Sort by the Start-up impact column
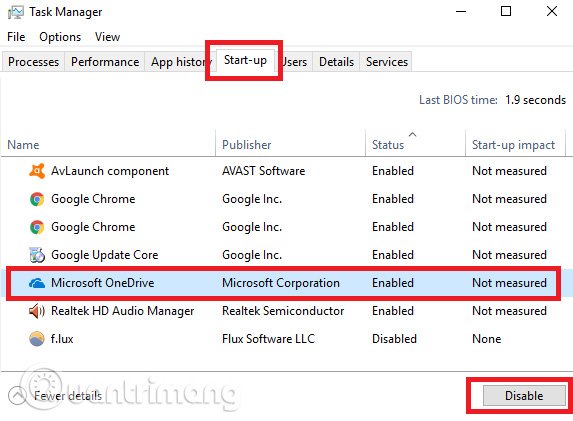573x421 pixels. [515, 143]
